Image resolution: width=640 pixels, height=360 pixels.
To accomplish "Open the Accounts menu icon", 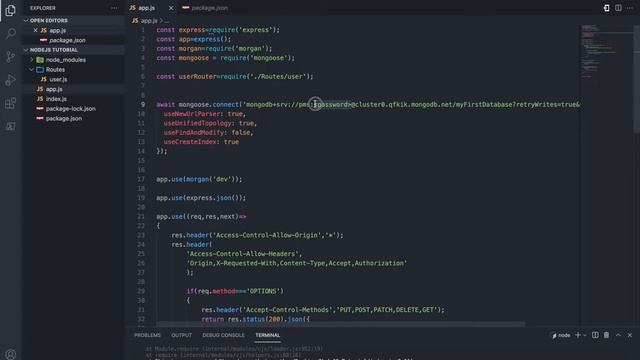I will click(11, 354).
